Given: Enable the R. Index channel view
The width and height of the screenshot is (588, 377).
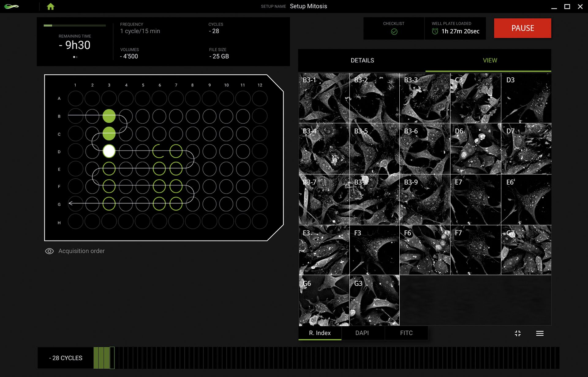Looking at the screenshot, I should [x=320, y=333].
